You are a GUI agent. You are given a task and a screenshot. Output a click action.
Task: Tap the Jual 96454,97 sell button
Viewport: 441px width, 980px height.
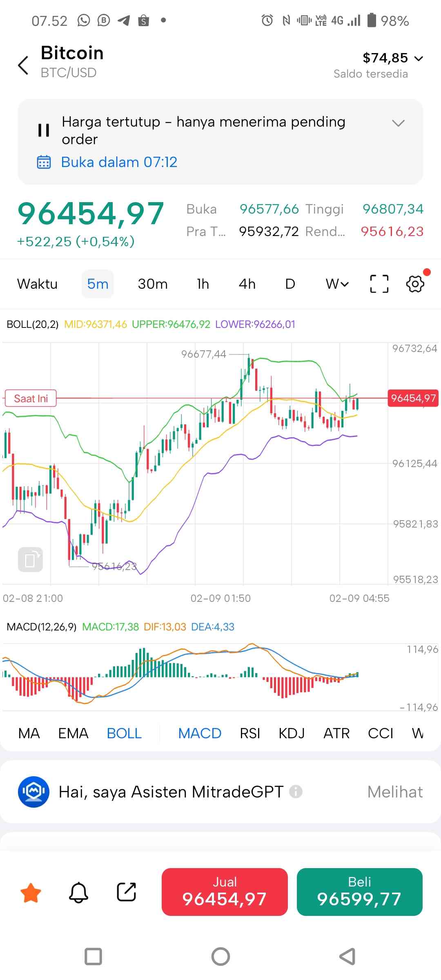coord(225,892)
